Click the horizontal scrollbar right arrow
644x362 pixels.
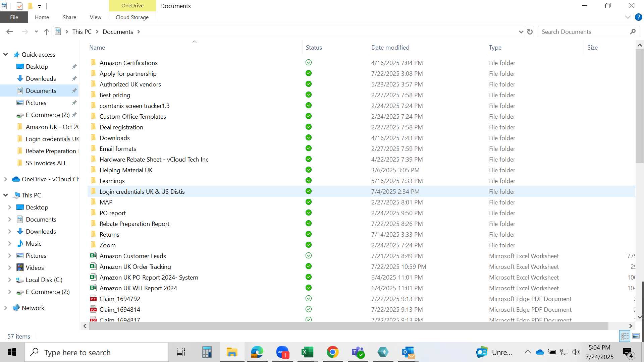pos(631,326)
